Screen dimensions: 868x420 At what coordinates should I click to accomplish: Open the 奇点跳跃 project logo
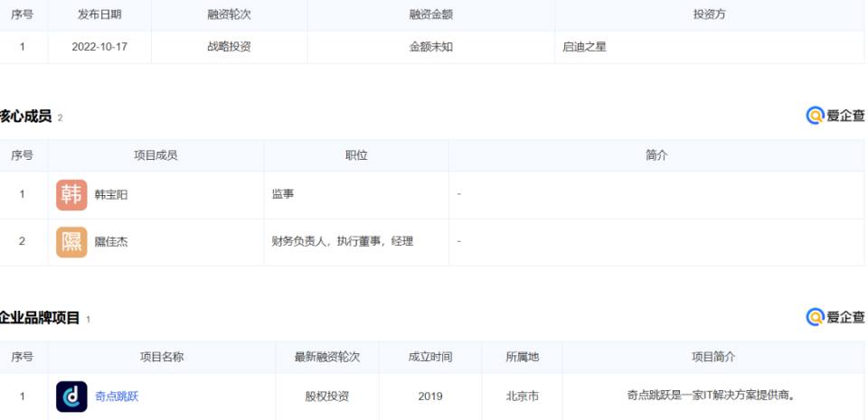pos(71,397)
